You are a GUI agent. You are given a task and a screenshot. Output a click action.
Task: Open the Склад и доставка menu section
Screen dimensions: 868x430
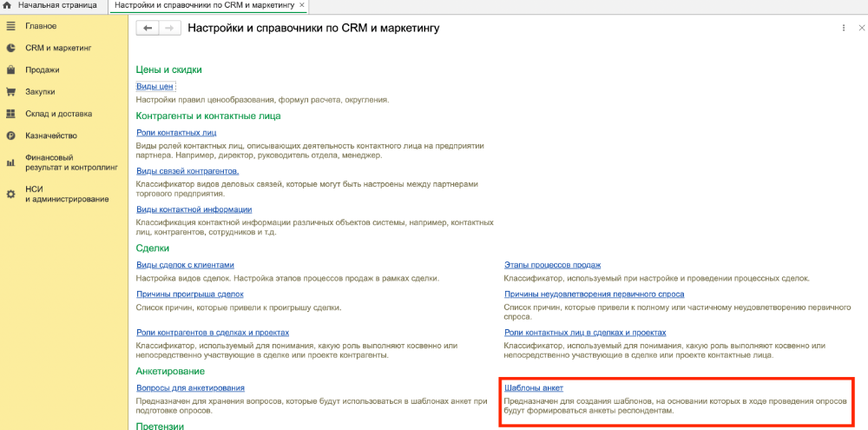tap(59, 114)
